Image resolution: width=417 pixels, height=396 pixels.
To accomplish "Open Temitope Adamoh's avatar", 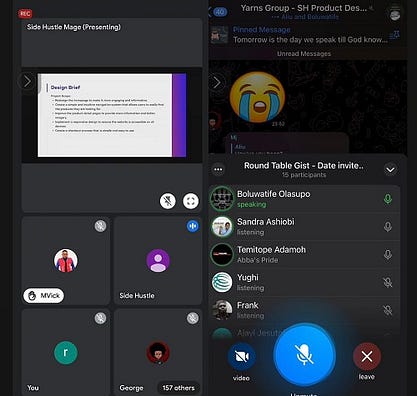I will (222, 255).
